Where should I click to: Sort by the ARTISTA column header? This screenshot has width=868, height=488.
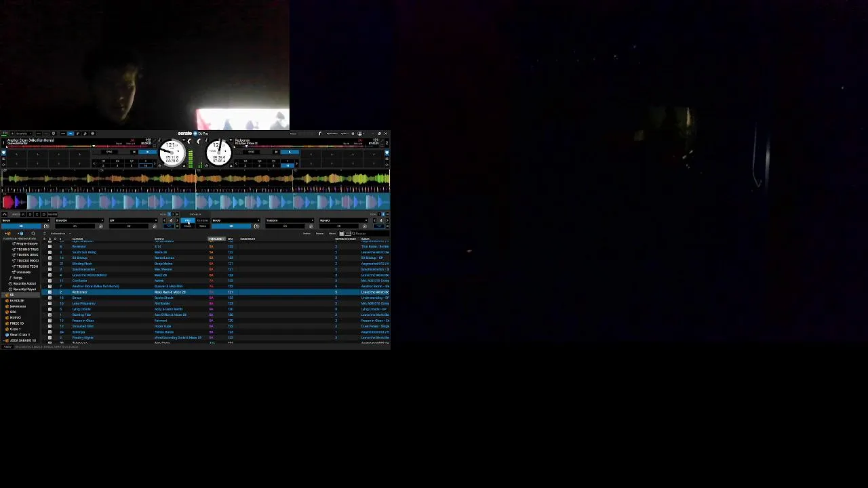(x=159, y=239)
